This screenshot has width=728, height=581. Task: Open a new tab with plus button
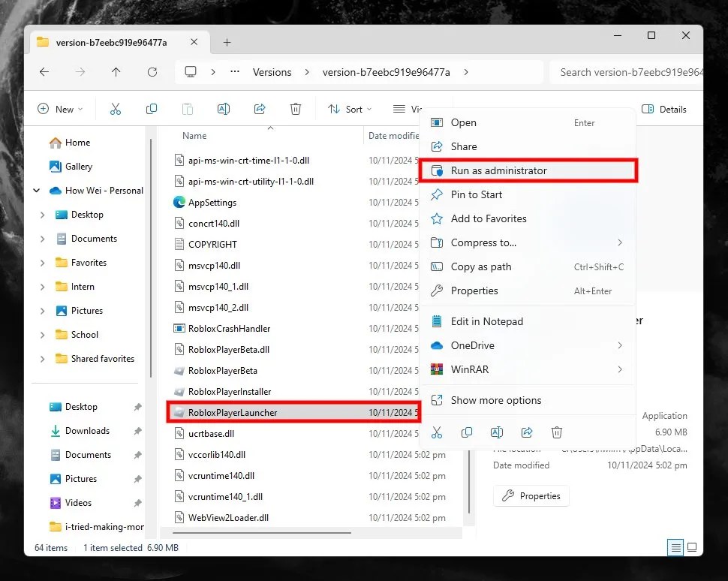pyautogui.click(x=227, y=43)
